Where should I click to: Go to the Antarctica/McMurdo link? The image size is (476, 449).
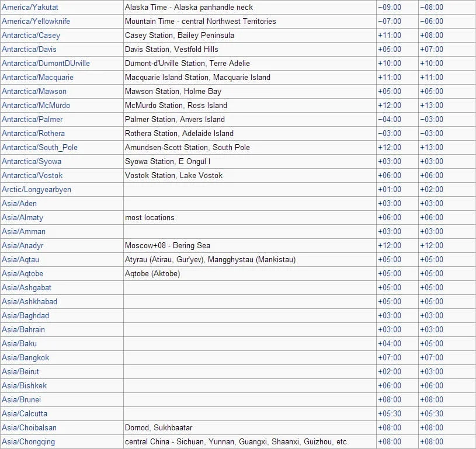36,106
